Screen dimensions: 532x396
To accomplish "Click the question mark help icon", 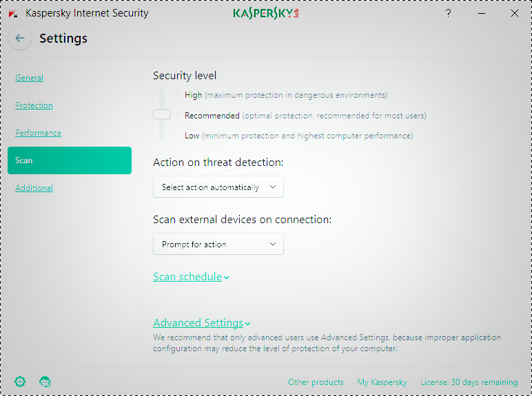I will (448, 13).
